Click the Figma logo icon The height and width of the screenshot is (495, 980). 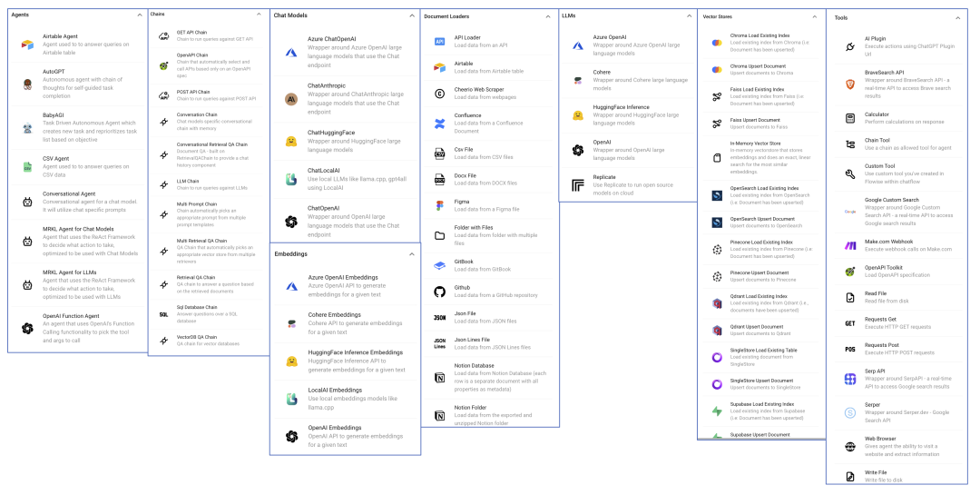(439, 206)
